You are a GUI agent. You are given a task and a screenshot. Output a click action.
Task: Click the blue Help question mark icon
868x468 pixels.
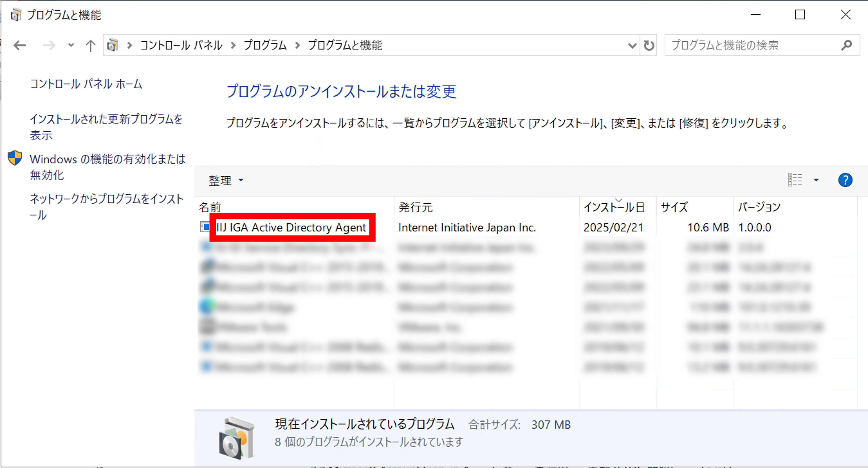click(845, 180)
